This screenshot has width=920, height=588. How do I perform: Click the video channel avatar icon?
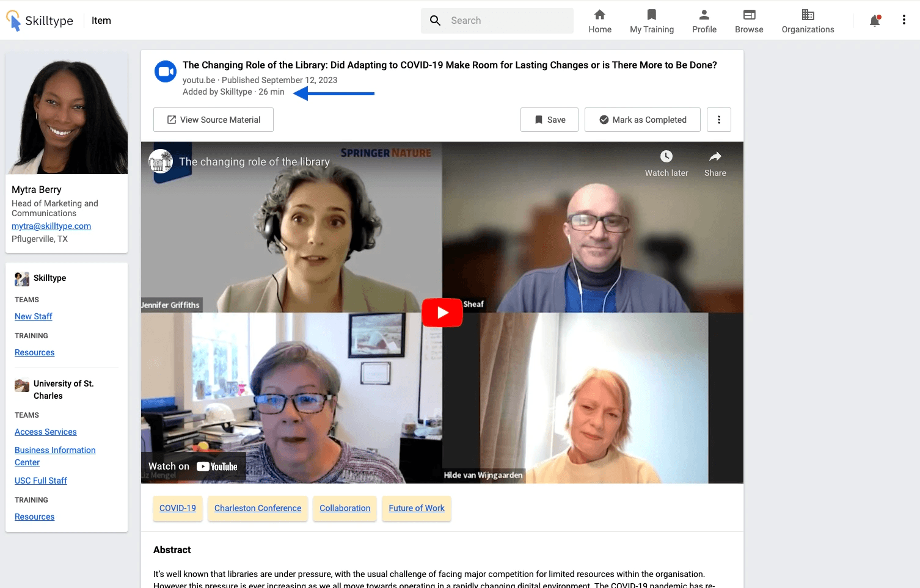click(x=161, y=162)
